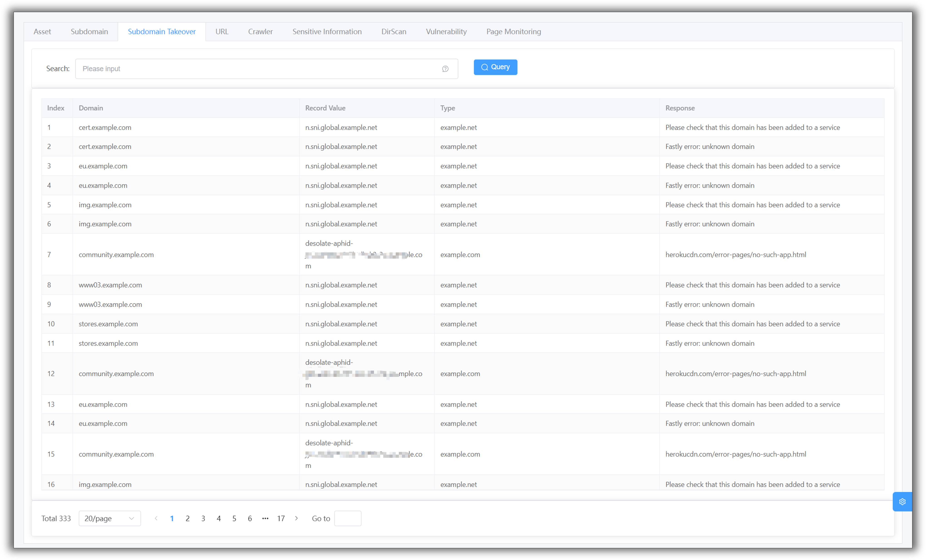The width and height of the screenshot is (926, 560).
Task: Click the Go to page input box
Action: pos(347,518)
